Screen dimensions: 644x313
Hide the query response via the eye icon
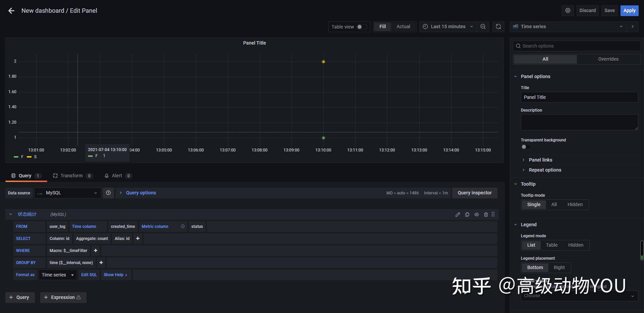pyautogui.click(x=477, y=214)
